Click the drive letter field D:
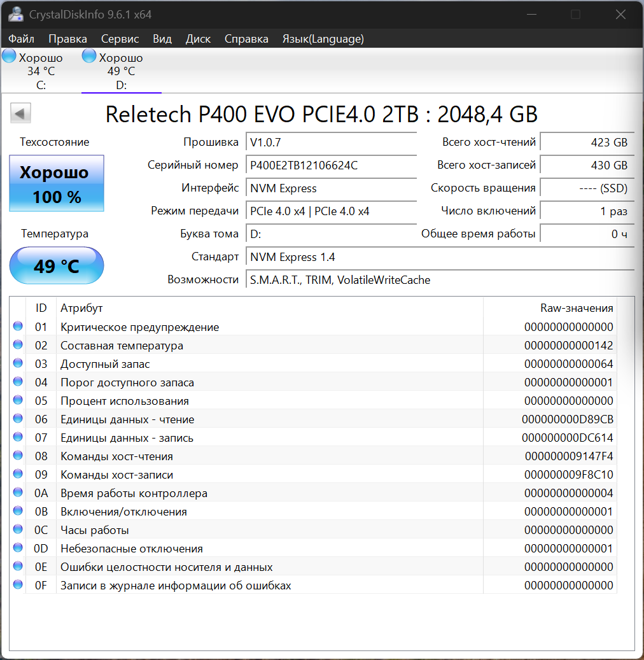The height and width of the screenshot is (660, 644). (332, 234)
